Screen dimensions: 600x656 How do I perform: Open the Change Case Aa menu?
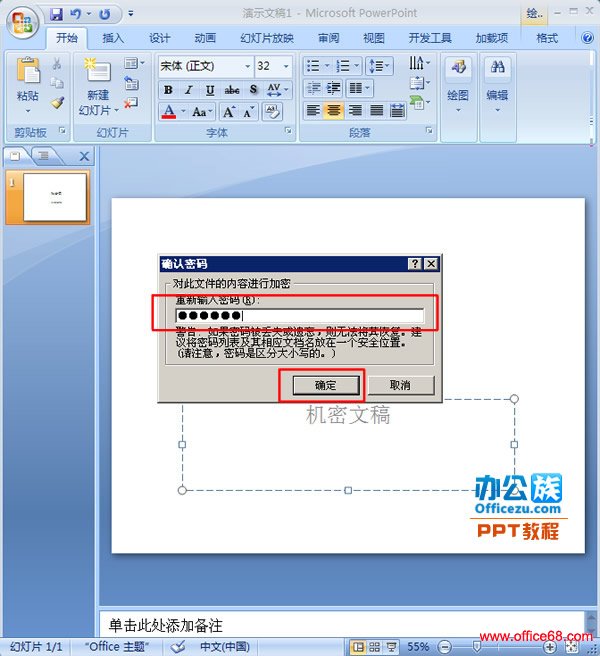[203, 112]
